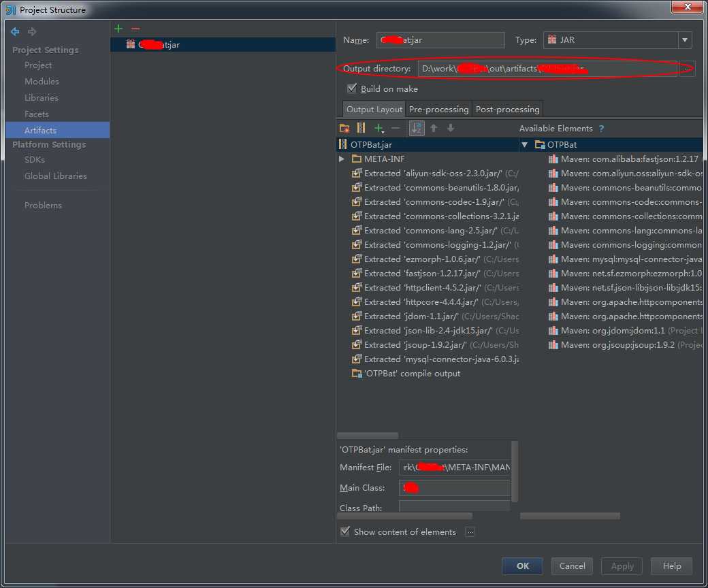Click the red remove artifact minus icon
The width and height of the screenshot is (708, 588).
coord(135,29)
